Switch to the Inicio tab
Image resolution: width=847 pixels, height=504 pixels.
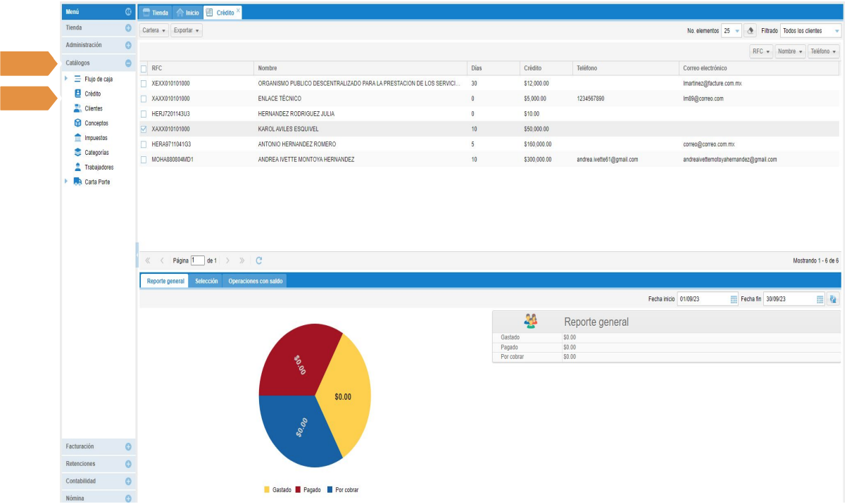187,13
